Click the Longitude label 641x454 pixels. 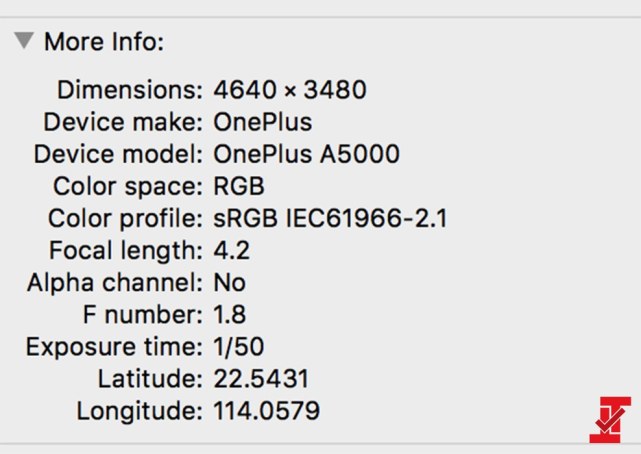pyautogui.click(x=140, y=411)
